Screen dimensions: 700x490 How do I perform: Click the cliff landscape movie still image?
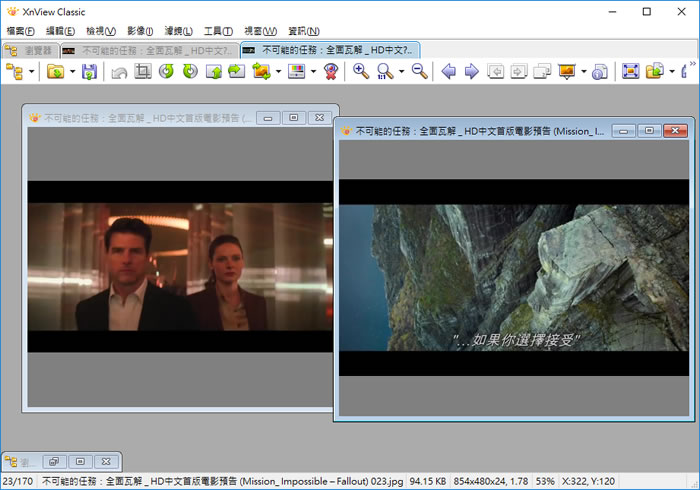514,278
